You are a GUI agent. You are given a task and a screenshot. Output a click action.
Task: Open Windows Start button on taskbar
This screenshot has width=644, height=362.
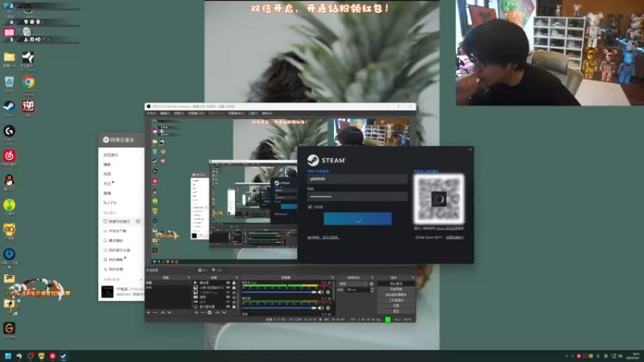(8, 356)
